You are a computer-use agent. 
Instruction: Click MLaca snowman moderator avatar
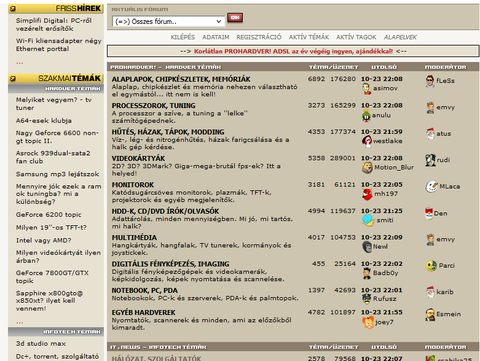432,187
